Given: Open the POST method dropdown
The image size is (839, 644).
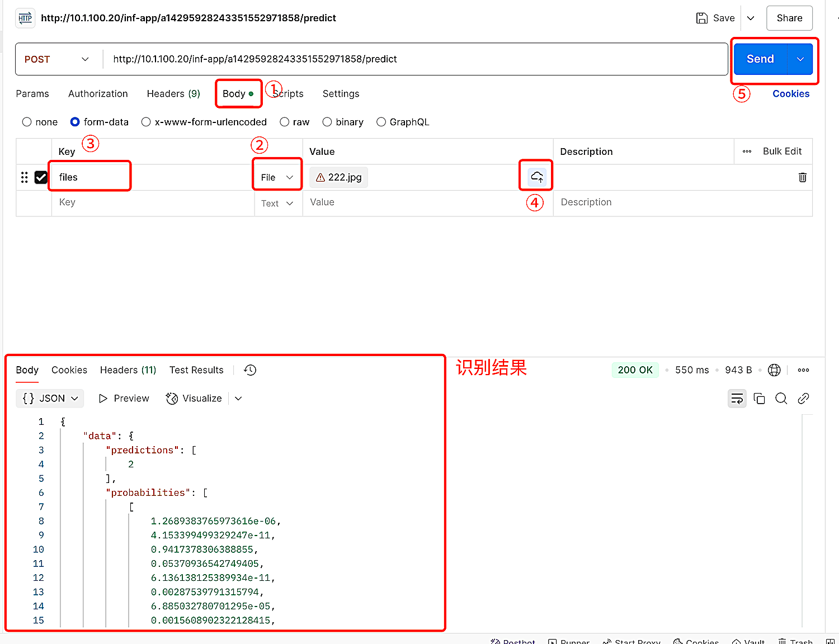Looking at the screenshot, I should coord(56,59).
